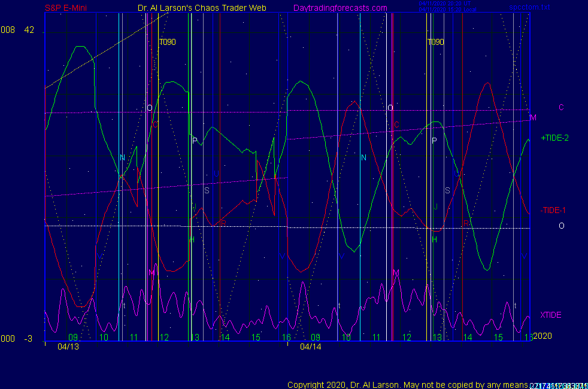The width and height of the screenshot is (588, 389).
Task: Click the copyright notice text
Action: click(407, 385)
